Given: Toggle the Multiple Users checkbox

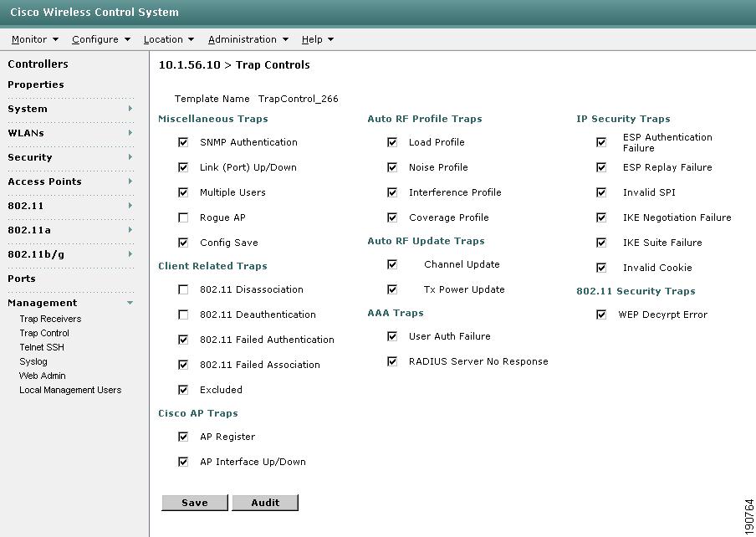Looking at the screenshot, I should point(183,192).
